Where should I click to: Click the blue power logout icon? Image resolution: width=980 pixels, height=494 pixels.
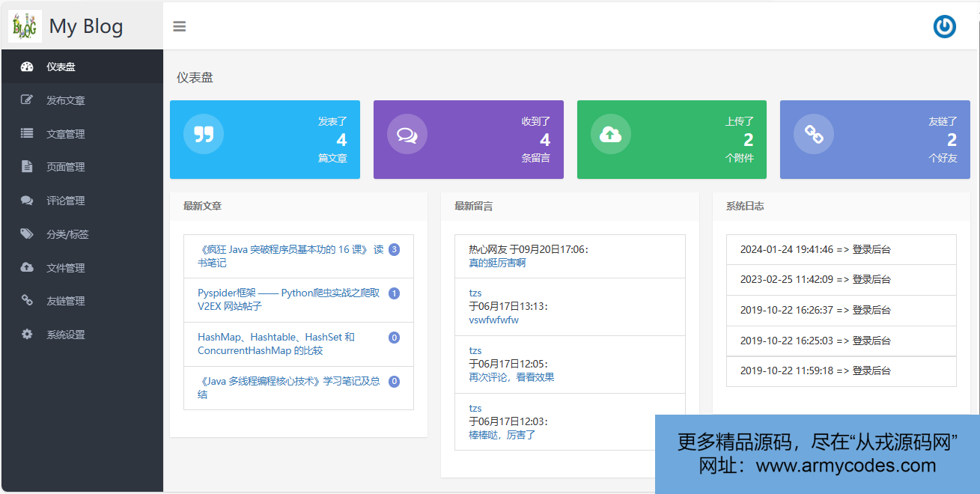944,26
